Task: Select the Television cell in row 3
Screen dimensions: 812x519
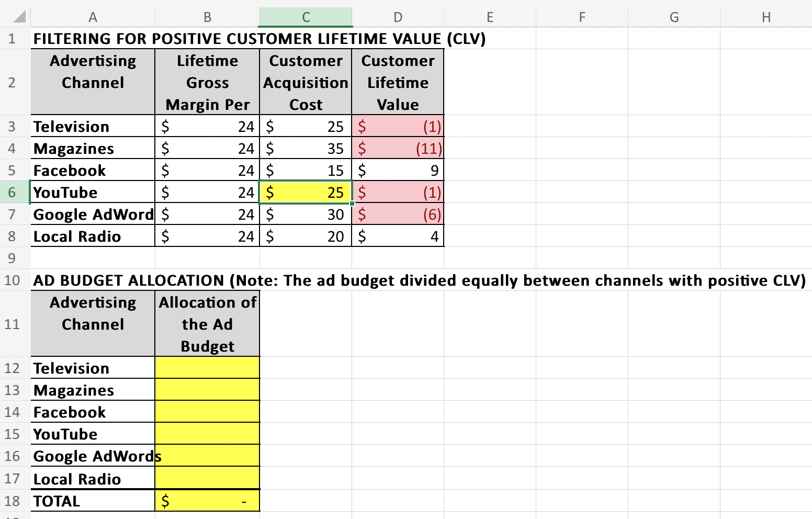Action: pyautogui.click(x=93, y=126)
